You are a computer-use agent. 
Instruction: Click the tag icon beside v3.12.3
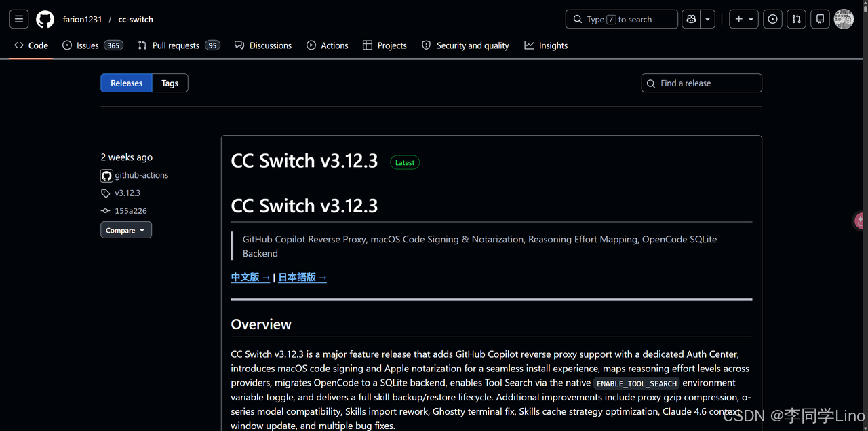pyautogui.click(x=106, y=193)
